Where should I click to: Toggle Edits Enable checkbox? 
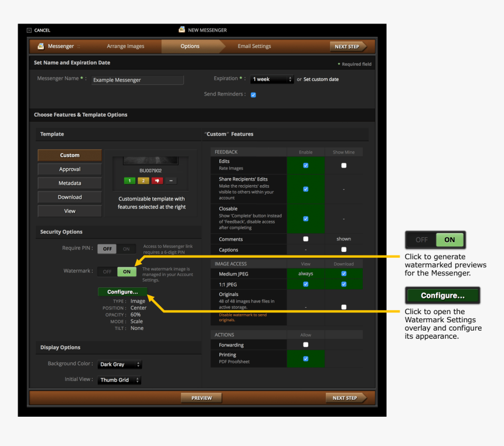(x=306, y=166)
